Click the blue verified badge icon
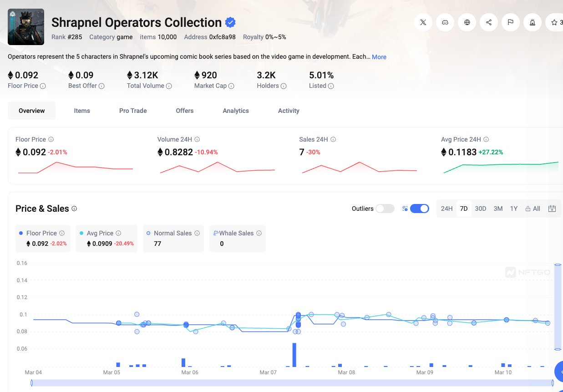Viewport: 563px width, 392px height. tap(231, 22)
